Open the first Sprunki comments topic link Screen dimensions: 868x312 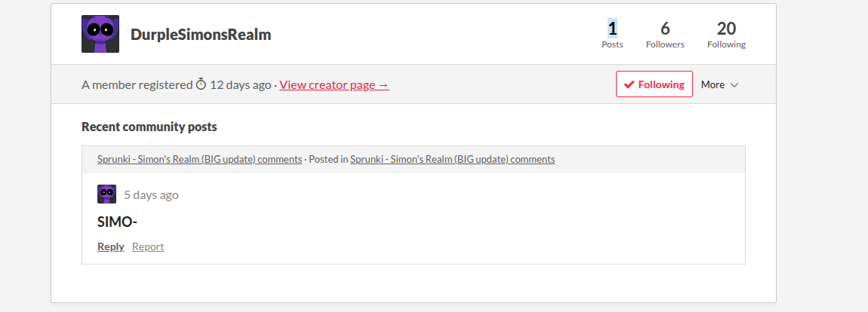199,159
